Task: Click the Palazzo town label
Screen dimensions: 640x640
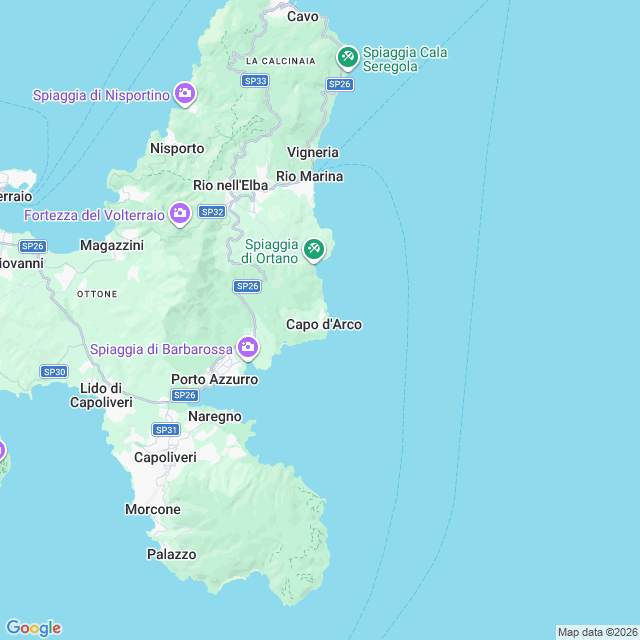Action: [171, 554]
